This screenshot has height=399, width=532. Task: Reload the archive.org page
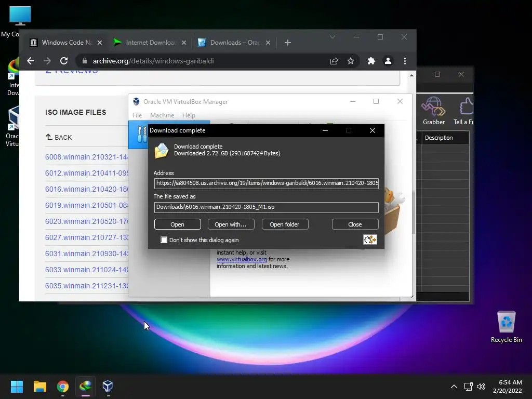point(64,61)
